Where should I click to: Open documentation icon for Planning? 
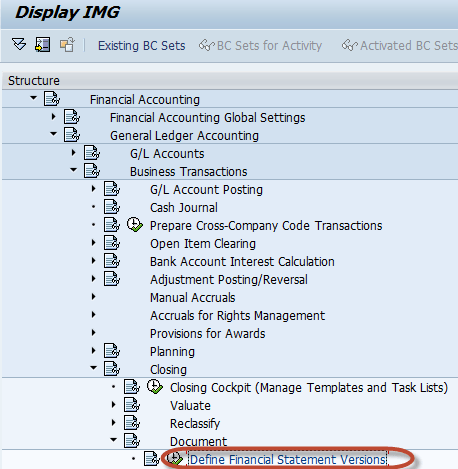[112, 351]
